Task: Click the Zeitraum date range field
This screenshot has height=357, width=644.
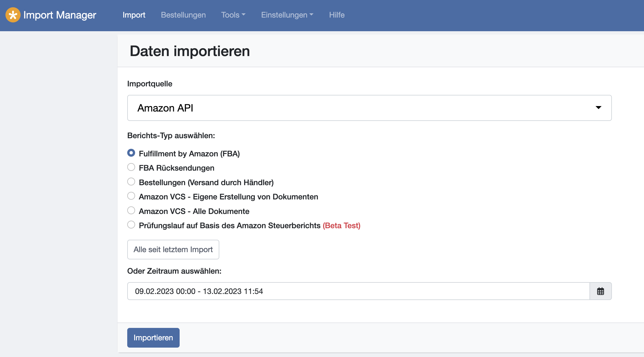Action: click(358, 291)
